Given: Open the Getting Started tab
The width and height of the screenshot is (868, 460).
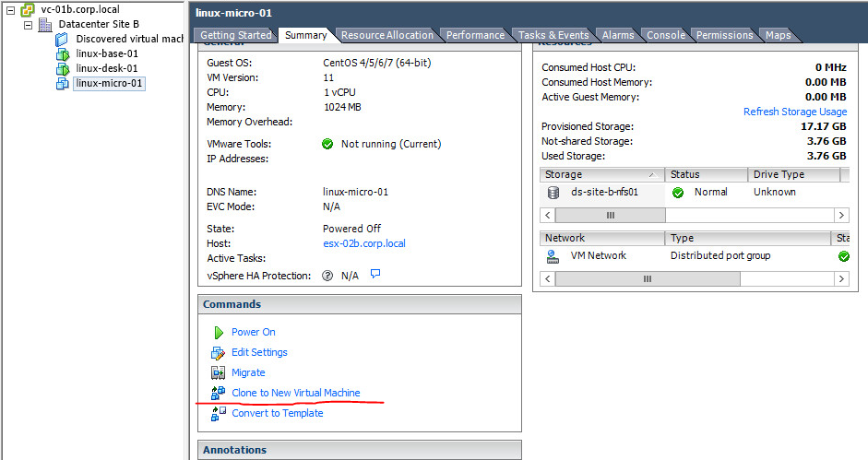Looking at the screenshot, I should pos(236,35).
